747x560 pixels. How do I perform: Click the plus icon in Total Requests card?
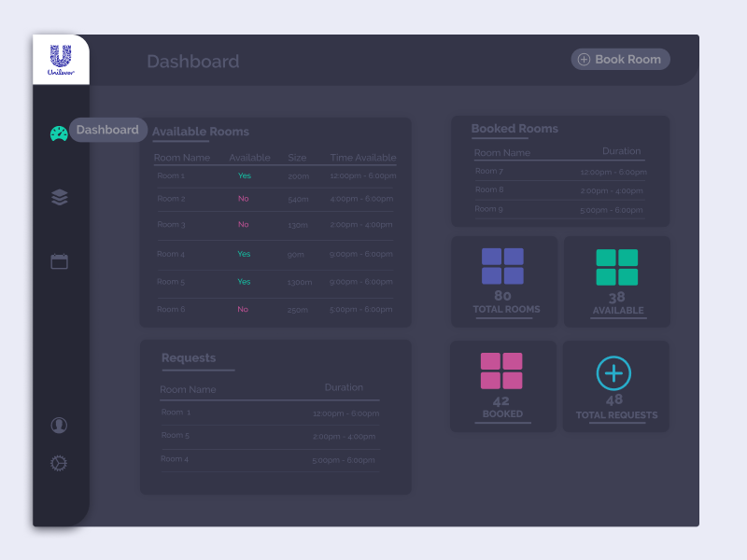click(614, 373)
